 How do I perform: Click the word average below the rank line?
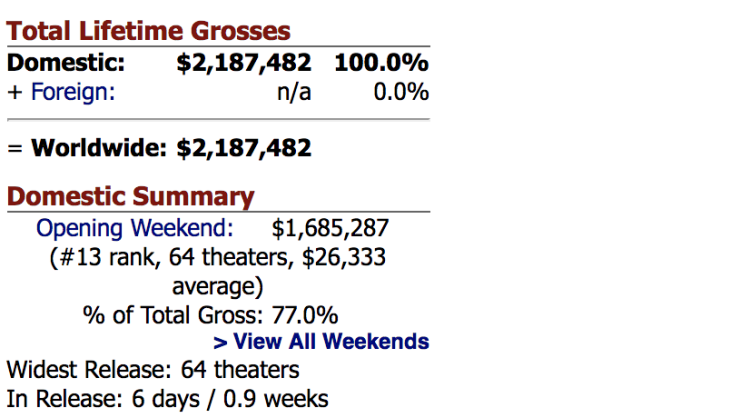[218, 286]
